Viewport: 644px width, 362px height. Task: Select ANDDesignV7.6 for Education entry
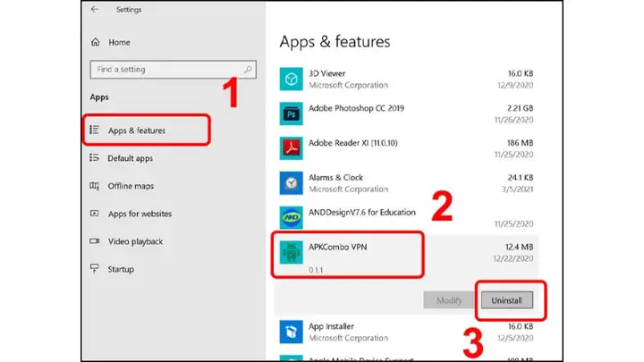pos(406,217)
